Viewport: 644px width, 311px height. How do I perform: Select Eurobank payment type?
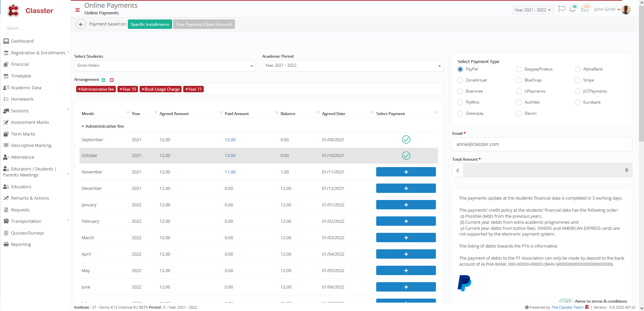(578, 103)
